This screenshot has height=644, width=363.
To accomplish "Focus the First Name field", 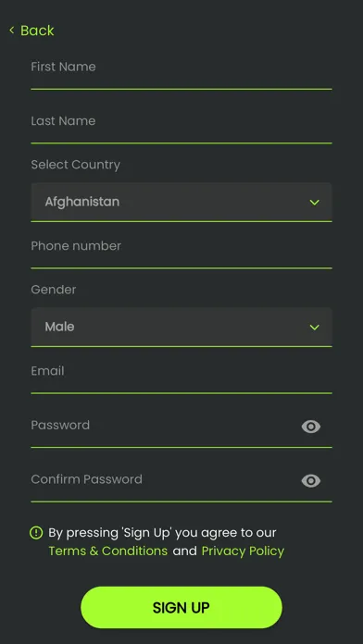I will (181, 74).
